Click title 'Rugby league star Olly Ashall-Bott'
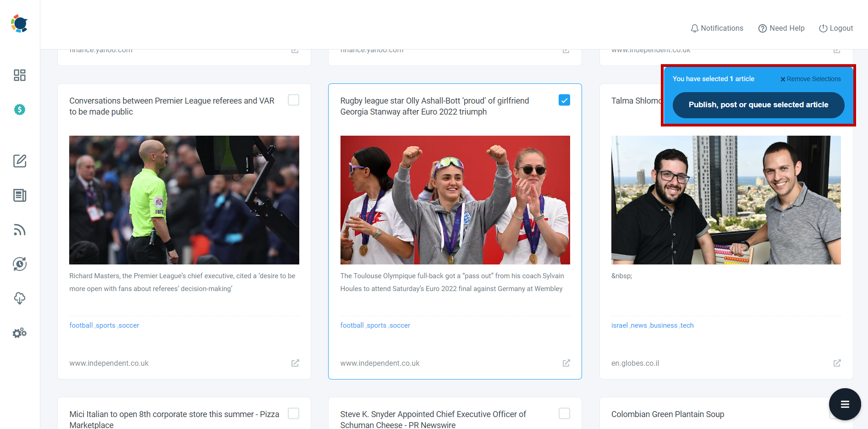Viewport: 868px width, 429px height. pyautogui.click(x=434, y=106)
